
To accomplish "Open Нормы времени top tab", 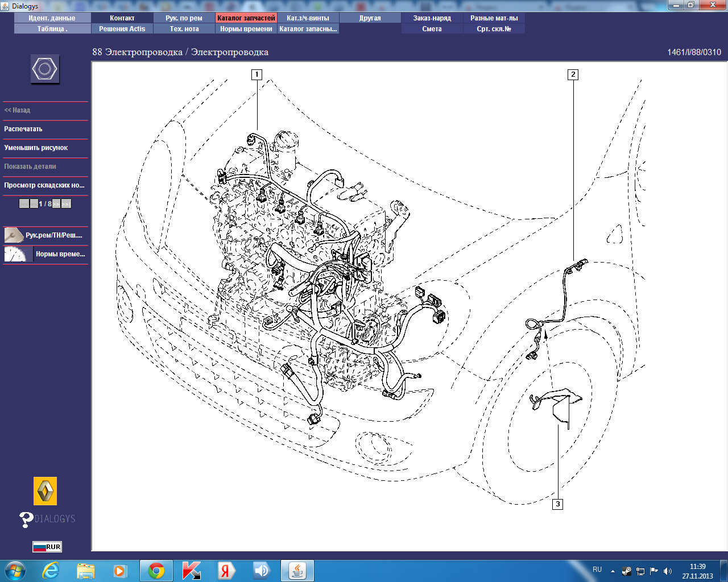I will click(246, 29).
